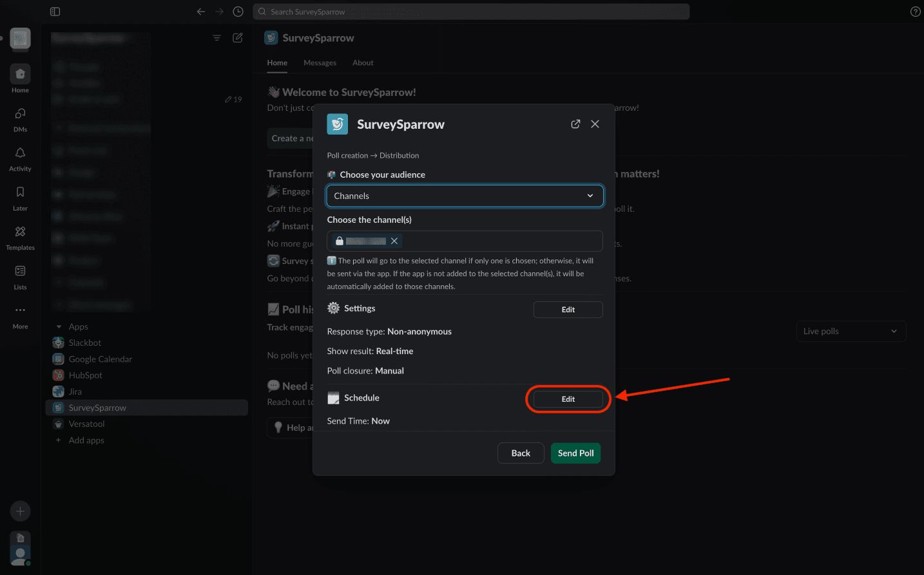Click the Search SurveySparrow field
The height and width of the screenshot is (575, 924).
tap(472, 12)
